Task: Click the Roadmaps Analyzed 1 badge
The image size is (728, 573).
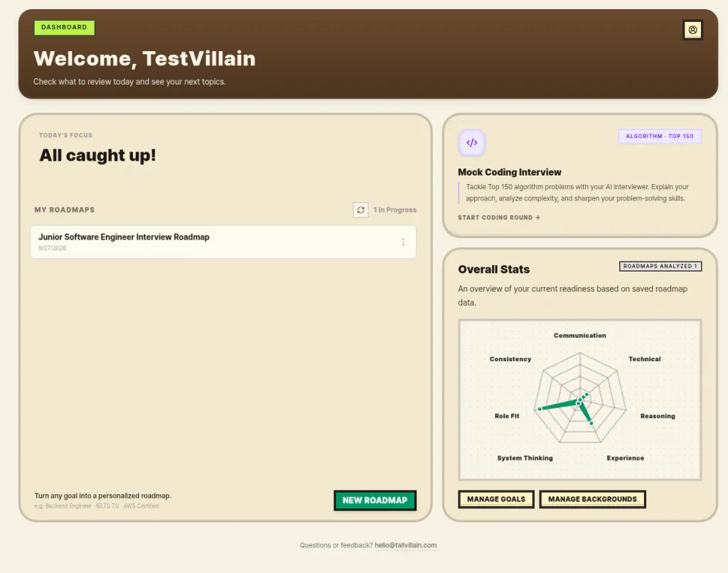Action: pos(660,266)
